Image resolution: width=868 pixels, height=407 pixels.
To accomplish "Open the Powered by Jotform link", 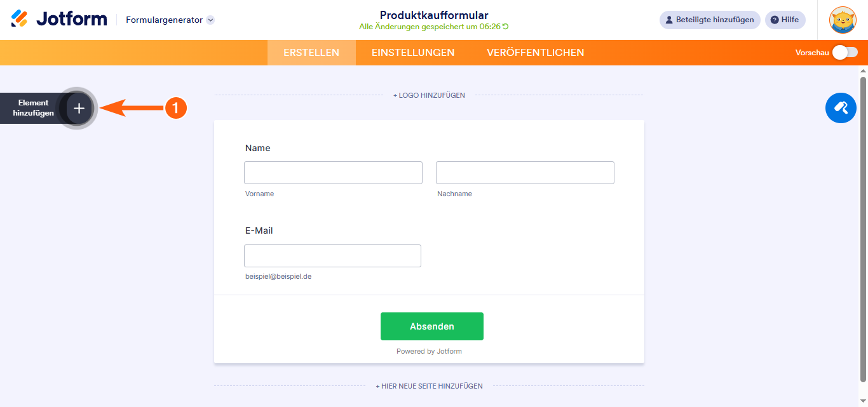I will click(429, 350).
